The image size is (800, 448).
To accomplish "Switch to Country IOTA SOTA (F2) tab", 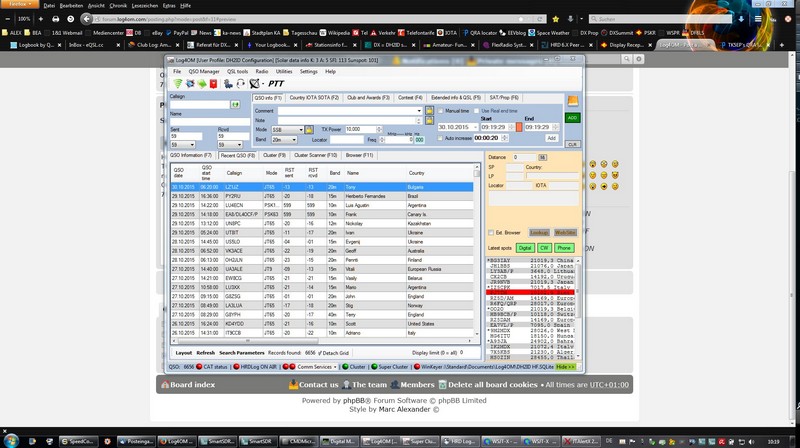I will pyautogui.click(x=314, y=97).
